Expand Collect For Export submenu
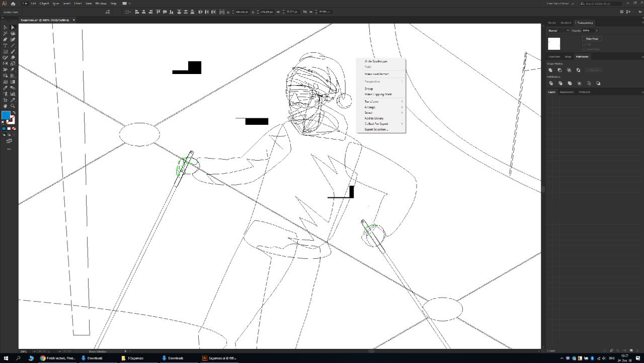The width and height of the screenshot is (644, 363). click(x=381, y=124)
